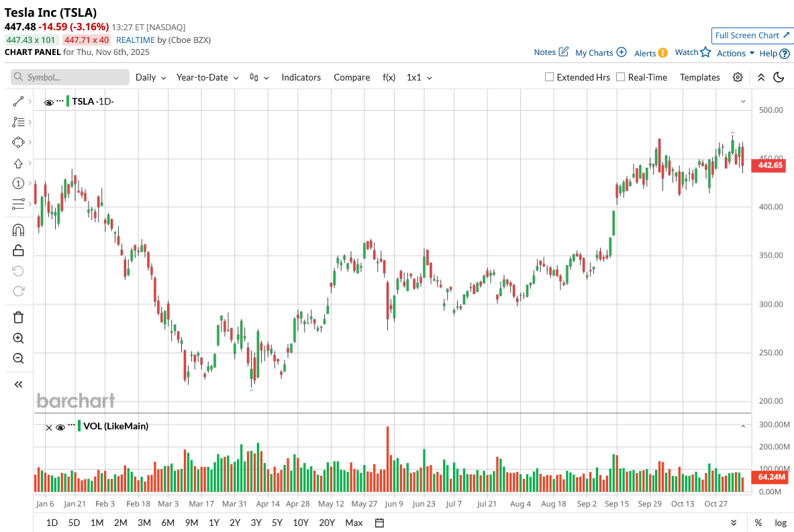The height and width of the screenshot is (532, 794).
Task: Open TSLA series options ellipsis
Action: point(60,101)
